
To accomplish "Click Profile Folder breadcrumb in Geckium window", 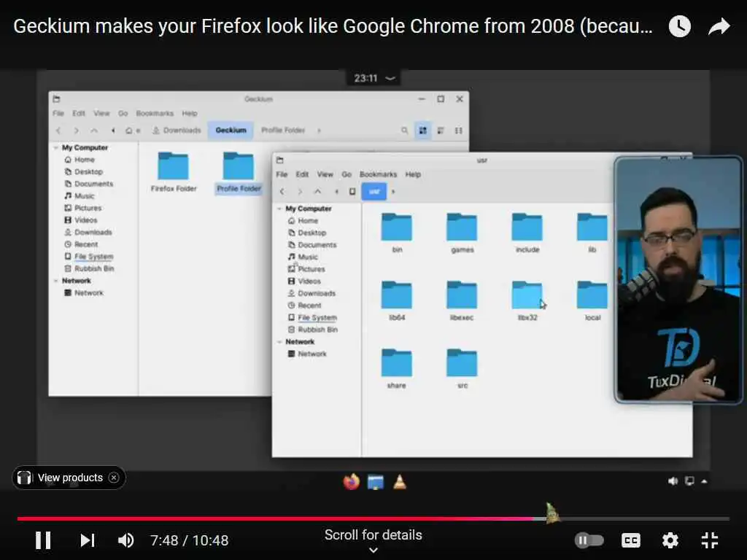I will [x=283, y=130].
